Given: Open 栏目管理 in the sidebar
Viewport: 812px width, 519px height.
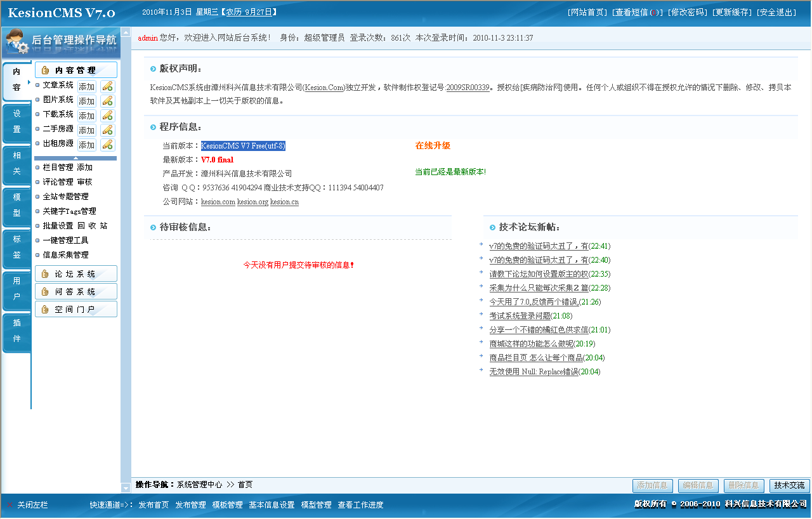Looking at the screenshot, I should [58, 168].
